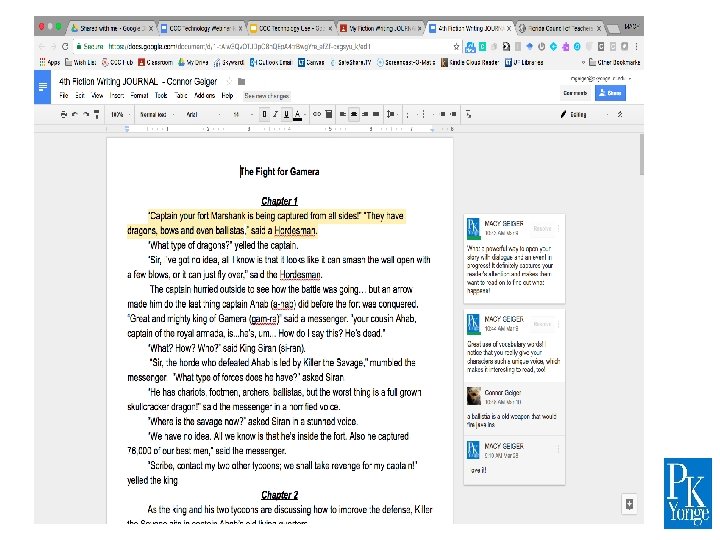Open the Classroom bookmark

coord(155,62)
